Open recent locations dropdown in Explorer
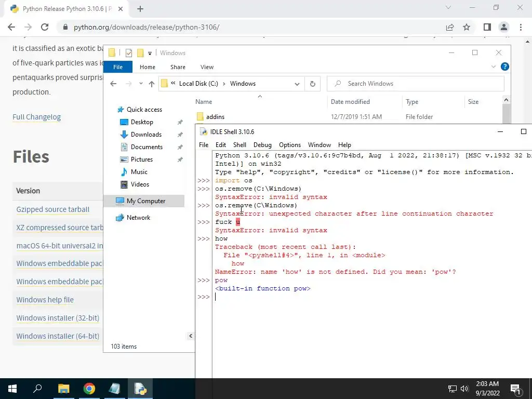This screenshot has width=532, height=399. [x=141, y=84]
